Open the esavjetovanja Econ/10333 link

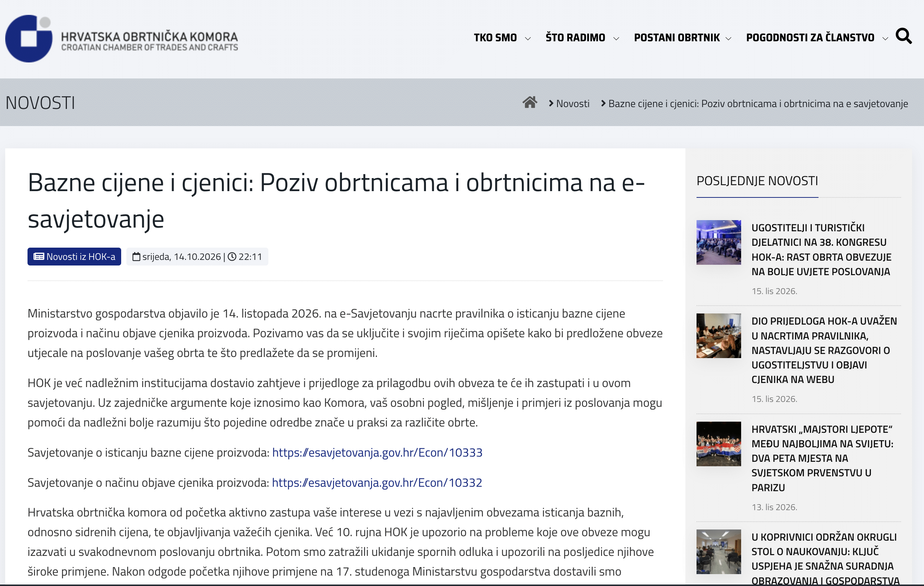[377, 453]
